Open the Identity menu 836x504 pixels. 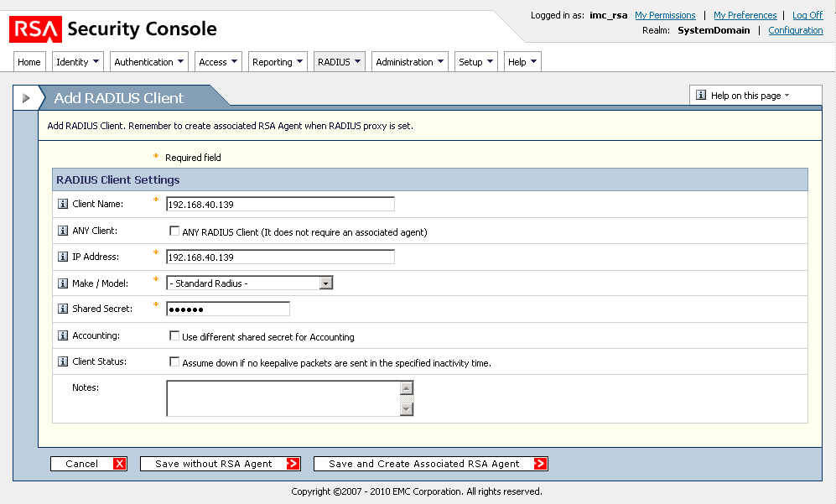[x=78, y=62]
